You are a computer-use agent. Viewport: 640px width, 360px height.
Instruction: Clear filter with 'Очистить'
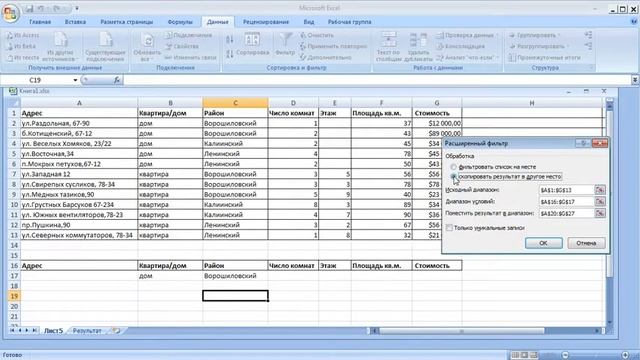317,36
